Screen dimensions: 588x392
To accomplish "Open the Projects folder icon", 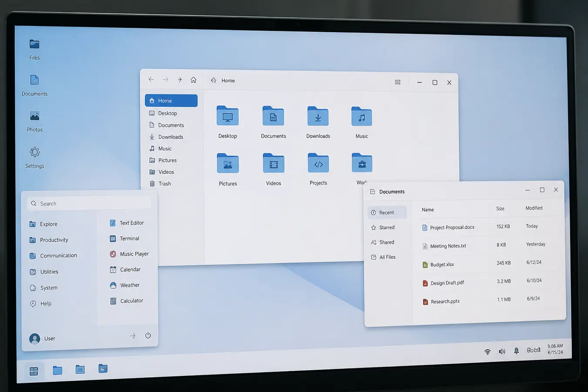I will click(318, 169).
